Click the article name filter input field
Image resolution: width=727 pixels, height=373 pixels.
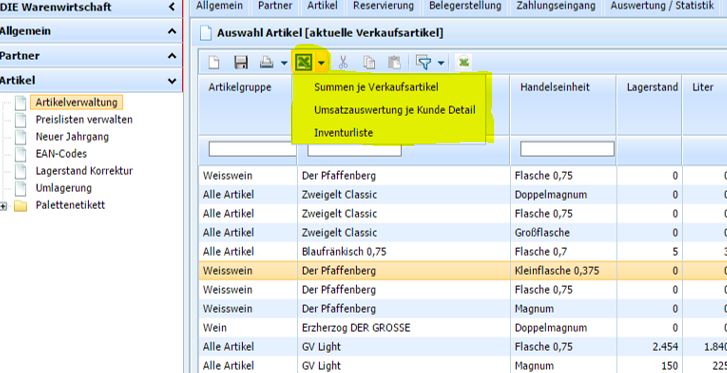[354, 149]
